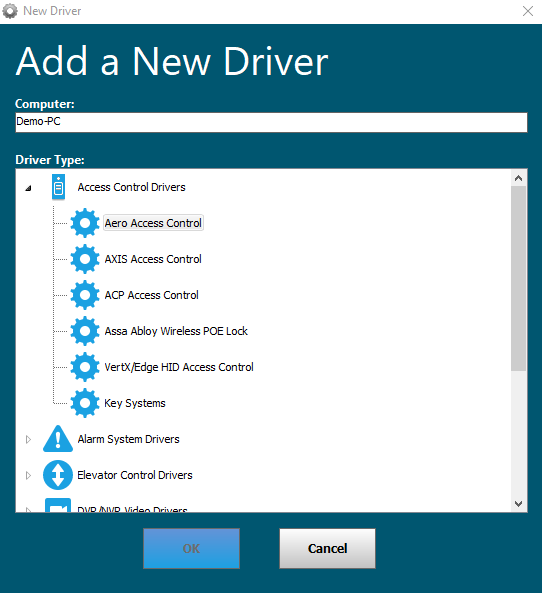Image resolution: width=542 pixels, height=593 pixels.
Task: Click the Cancel button
Action: (x=328, y=548)
